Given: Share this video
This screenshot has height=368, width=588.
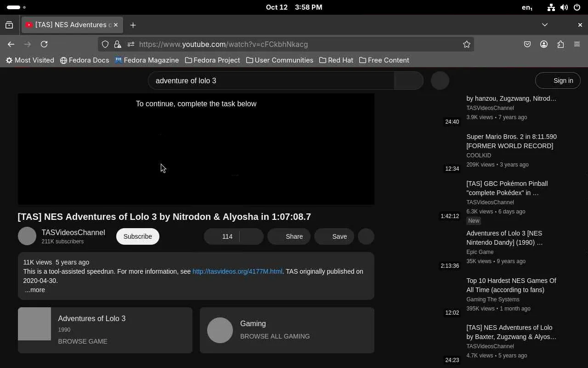Looking at the screenshot, I should click(289, 236).
